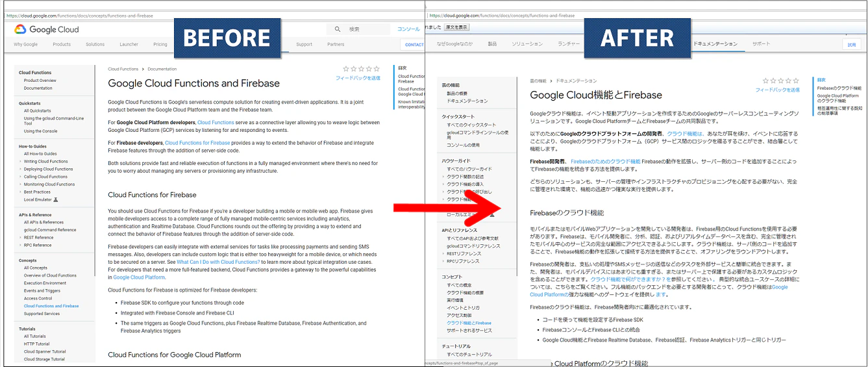
Task: Open What Can I Do with Cloud Functions link
Action: tap(218, 262)
